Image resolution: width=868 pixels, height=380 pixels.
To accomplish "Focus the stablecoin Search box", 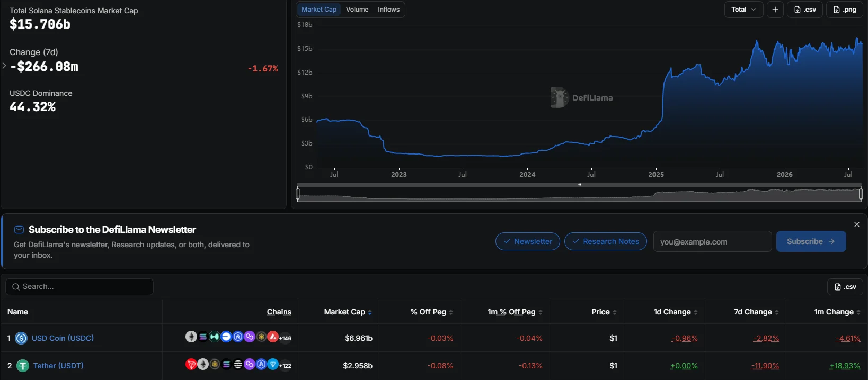I will click(79, 287).
